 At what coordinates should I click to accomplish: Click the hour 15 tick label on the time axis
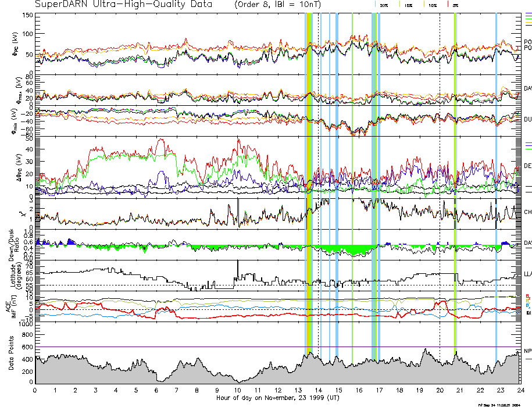click(x=338, y=390)
